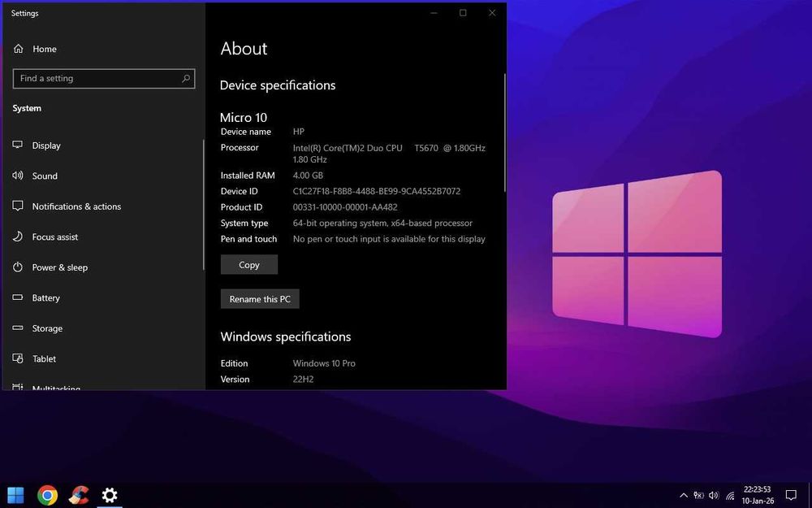This screenshot has width=812, height=508.
Task: Click the Power & sleep icon
Action: coord(18,267)
